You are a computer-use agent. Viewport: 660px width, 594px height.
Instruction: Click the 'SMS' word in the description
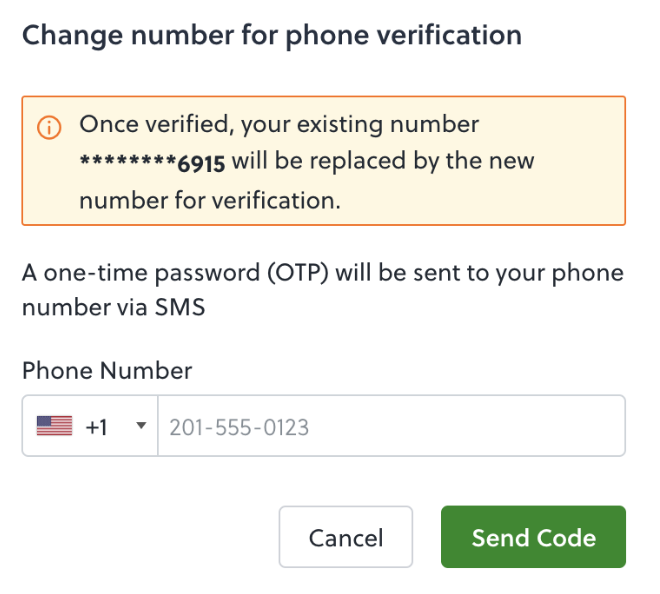pyautogui.click(x=180, y=307)
